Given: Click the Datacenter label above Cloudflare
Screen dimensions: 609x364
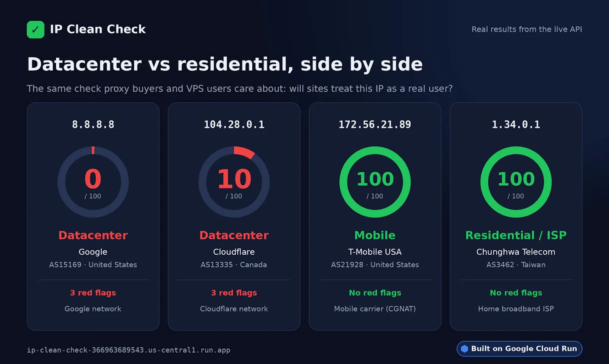Looking at the screenshot, I should coord(234,235).
